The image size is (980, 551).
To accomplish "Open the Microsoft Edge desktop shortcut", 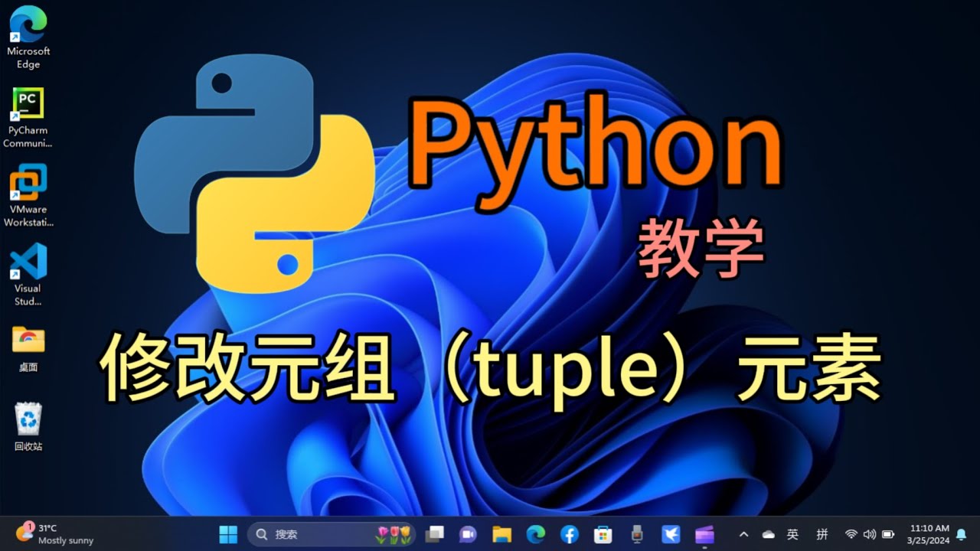I will point(28,37).
